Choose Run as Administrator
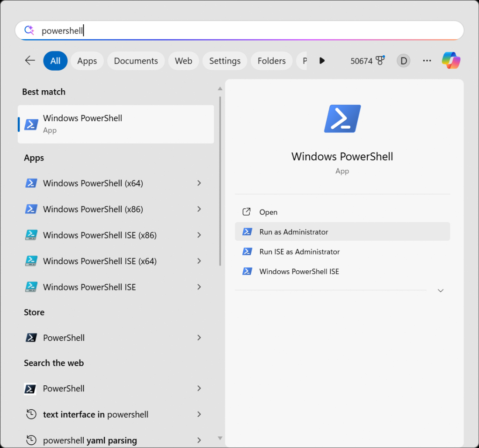The width and height of the screenshot is (479, 448). point(342,231)
